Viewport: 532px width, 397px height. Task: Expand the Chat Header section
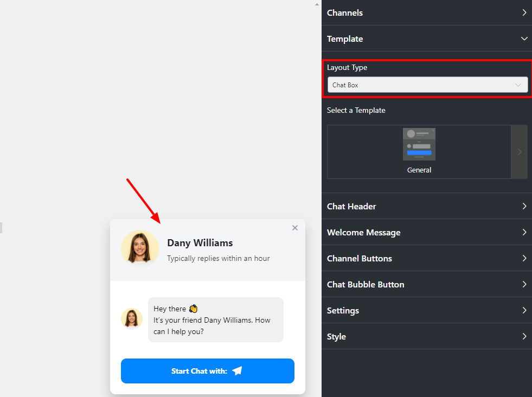click(426, 206)
